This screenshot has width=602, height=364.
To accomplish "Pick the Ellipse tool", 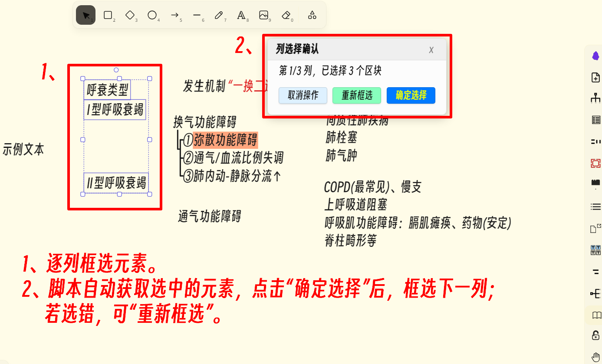I will (x=152, y=15).
